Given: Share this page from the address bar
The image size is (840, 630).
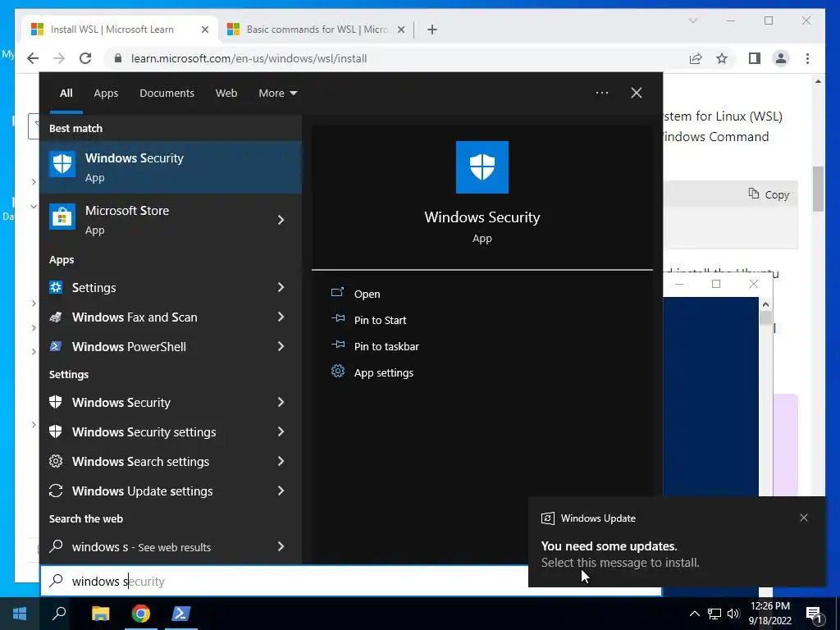Looking at the screenshot, I should [696, 58].
